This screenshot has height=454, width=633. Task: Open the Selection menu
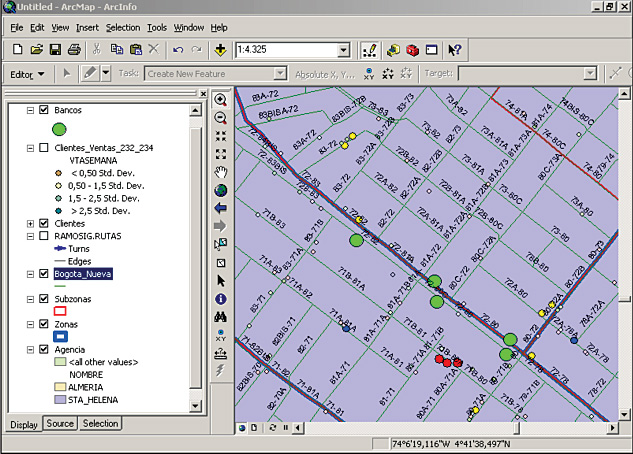click(x=123, y=27)
